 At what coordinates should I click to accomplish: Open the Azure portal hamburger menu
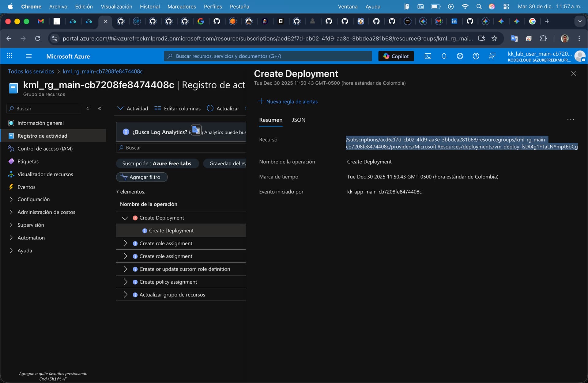(29, 56)
